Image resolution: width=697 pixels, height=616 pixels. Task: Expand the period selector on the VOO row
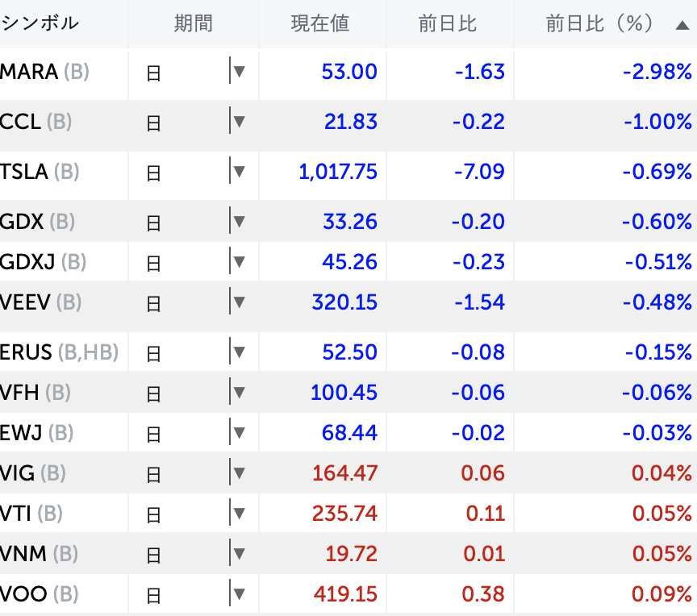tap(239, 593)
